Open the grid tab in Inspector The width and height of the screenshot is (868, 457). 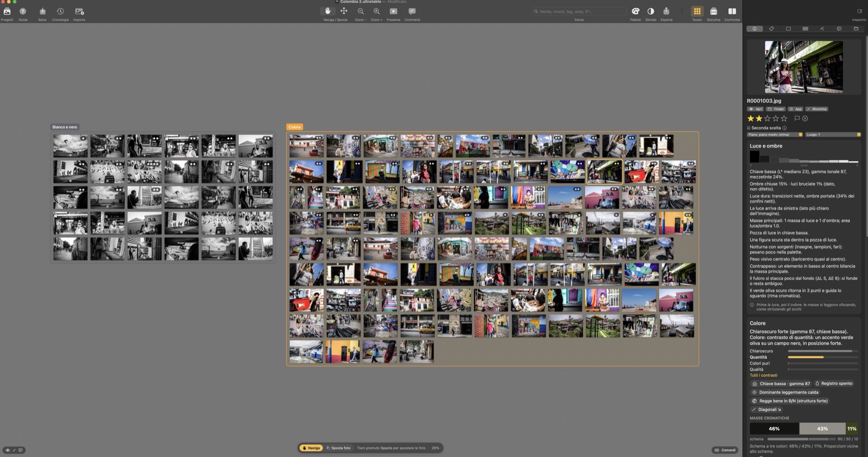(805, 29)
